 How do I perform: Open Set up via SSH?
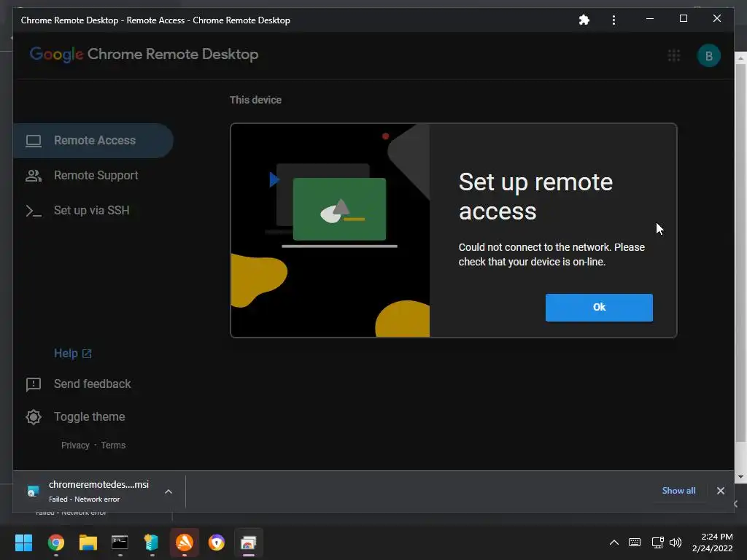(93, 211)
